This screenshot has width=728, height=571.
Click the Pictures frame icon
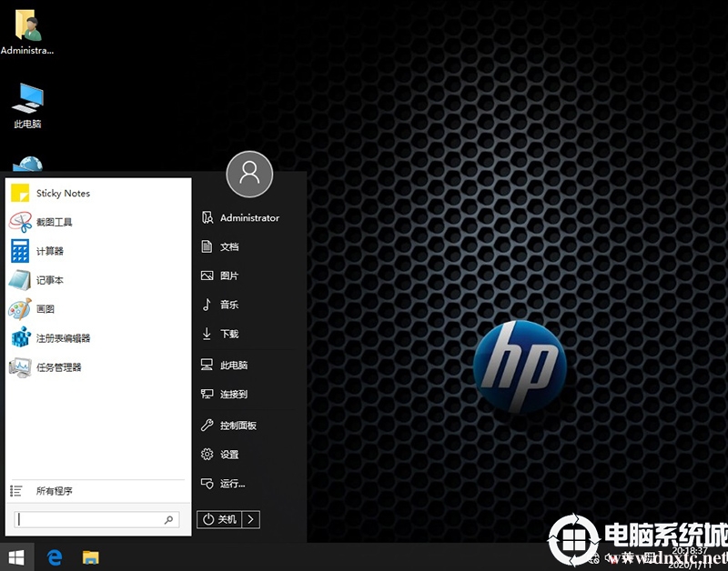pyautogui.click(x=207, y=275)
